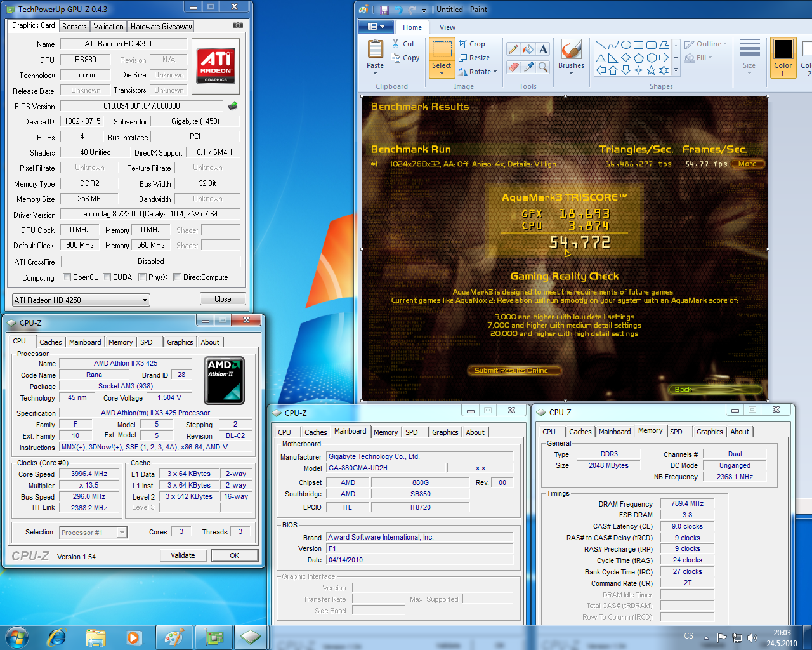Choose the Line shape in Shapes gallery
Screen dimensions: 812x650
pos(600,45)
